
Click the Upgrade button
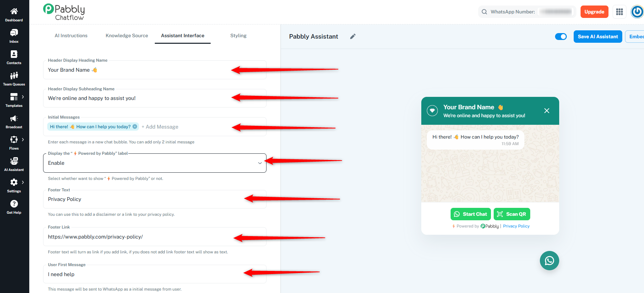click(594, 12)
